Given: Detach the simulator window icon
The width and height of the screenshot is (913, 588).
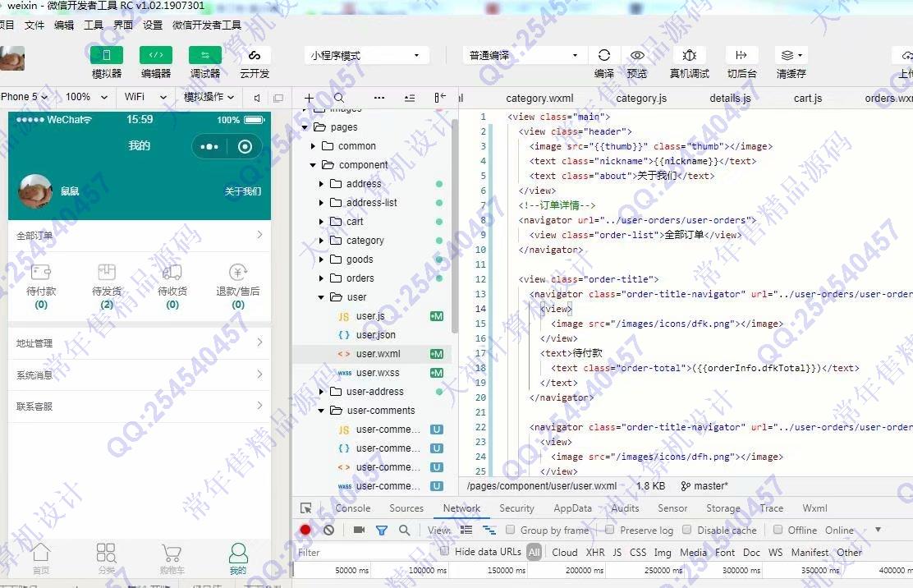Looking at the screenshot, I should coord(278,98).
